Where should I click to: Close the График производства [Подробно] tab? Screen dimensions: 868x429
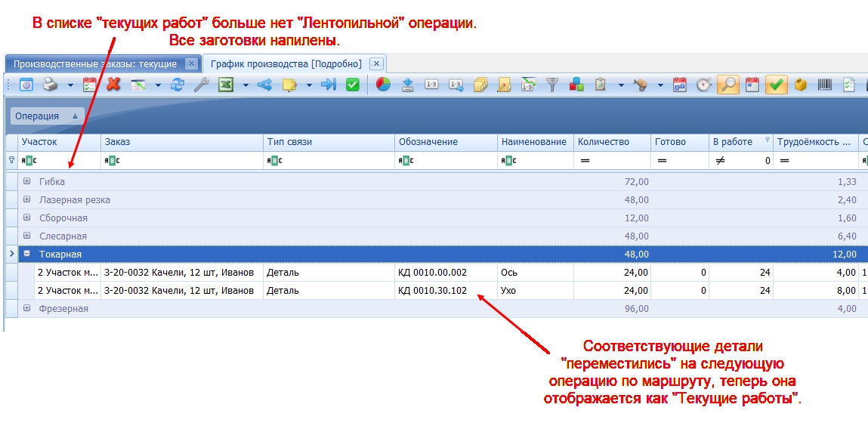pyautogui.click(x=376, y=63)
